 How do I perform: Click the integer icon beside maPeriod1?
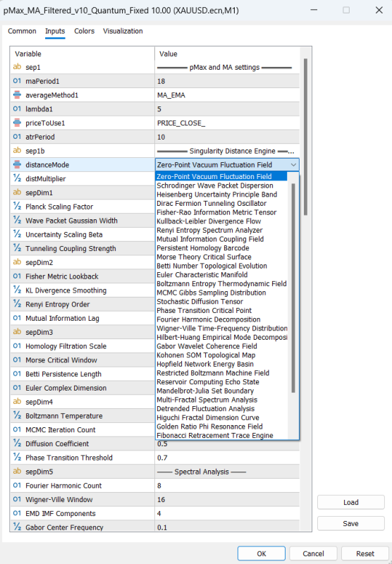pyautogui.click(x=17, y=81)
